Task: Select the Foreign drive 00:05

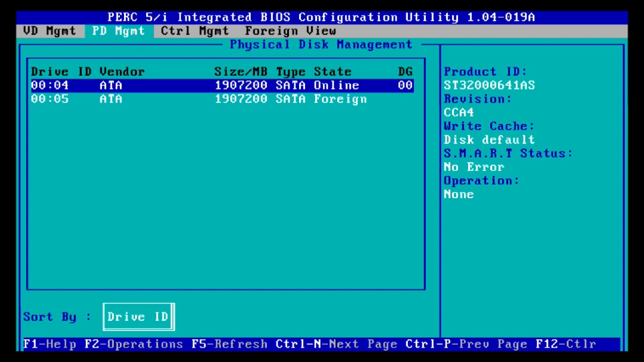Action: tap(161, 99)
